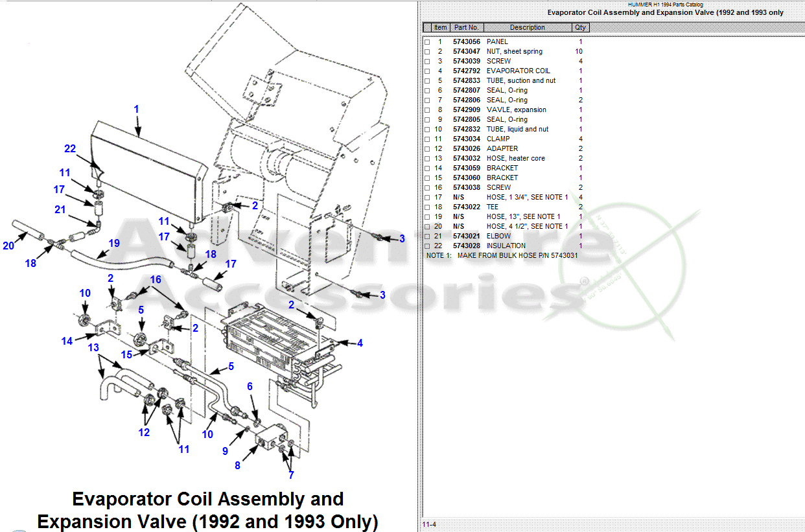Select part number 5742909

(467, 110)
